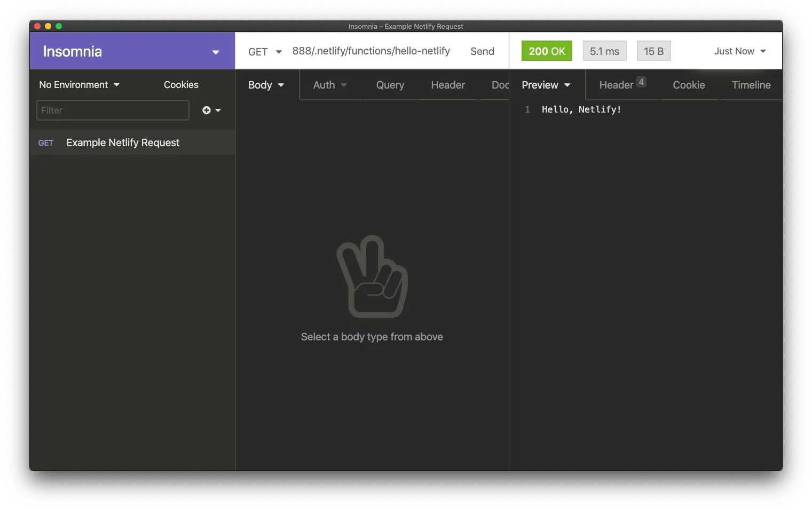Viewport: 812px width, 510px height.
Task: Open the No Environment selector
Action: coord(78,84)
